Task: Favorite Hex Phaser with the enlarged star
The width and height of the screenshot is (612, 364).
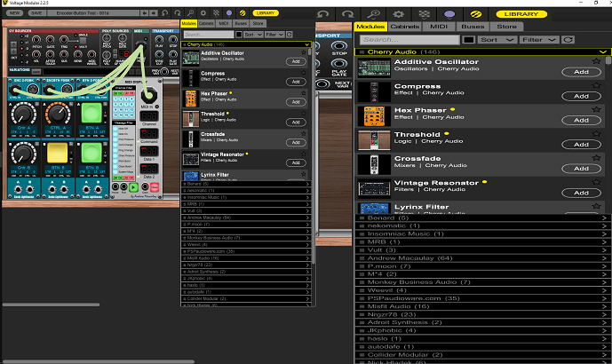Action: pyautogui.click(x=596, y=109)
